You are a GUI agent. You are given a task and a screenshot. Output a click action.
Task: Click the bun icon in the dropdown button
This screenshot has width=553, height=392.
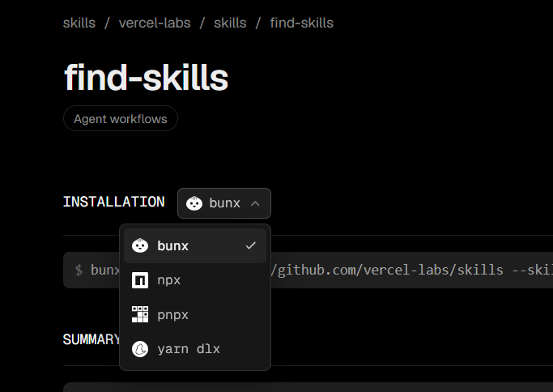pos(194,203)
